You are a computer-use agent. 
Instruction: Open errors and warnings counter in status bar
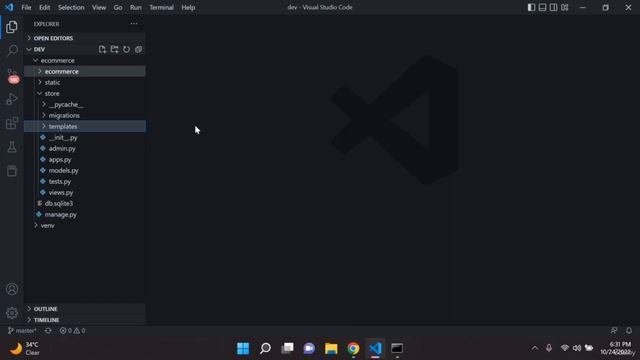[73, 331]
